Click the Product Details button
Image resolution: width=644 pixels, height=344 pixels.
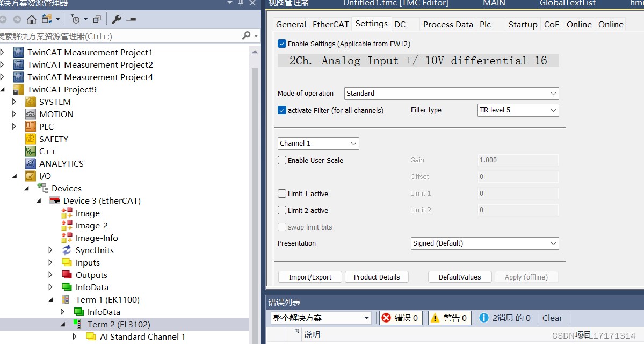[377, 277]
